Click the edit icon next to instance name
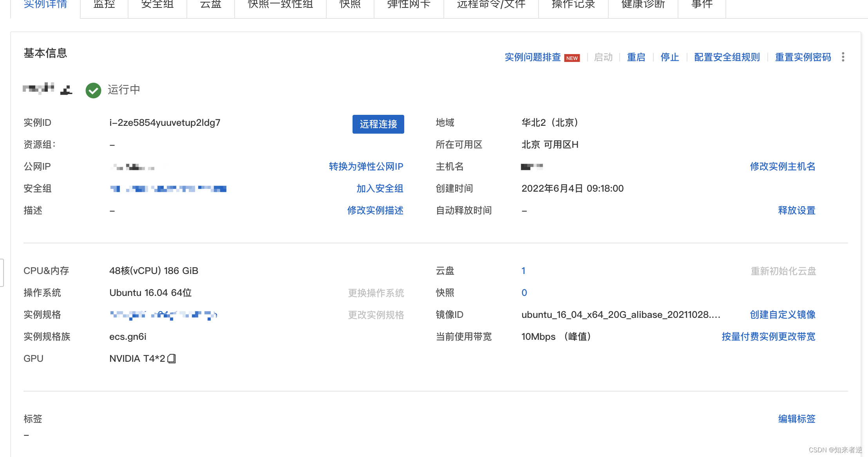 (66, 90)
